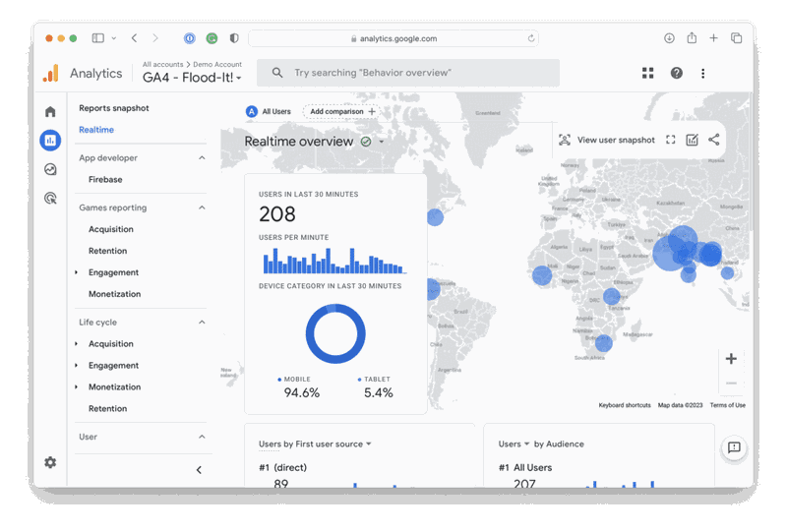
Task: Open Life cycle Retention report
Action: [108, 408]
